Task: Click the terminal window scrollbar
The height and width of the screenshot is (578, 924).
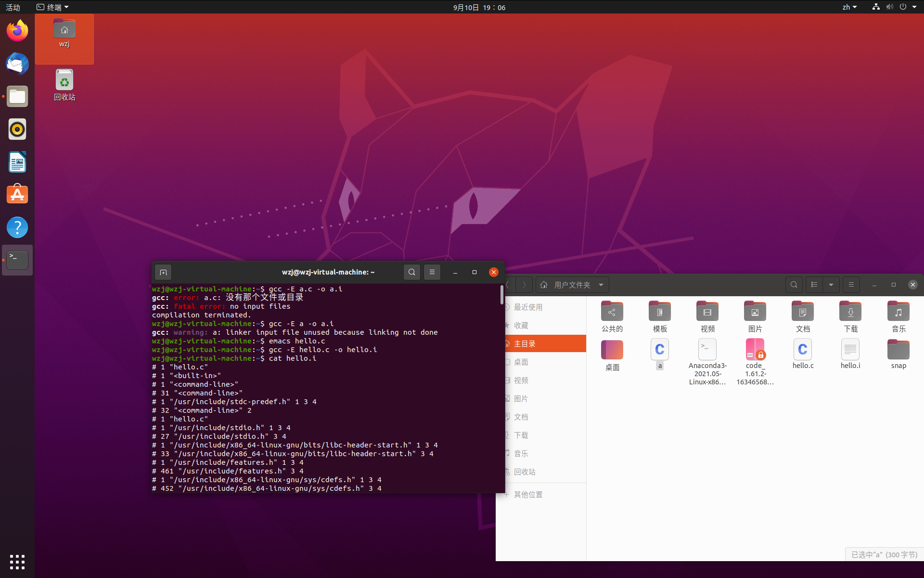Action: click(501, 295)
